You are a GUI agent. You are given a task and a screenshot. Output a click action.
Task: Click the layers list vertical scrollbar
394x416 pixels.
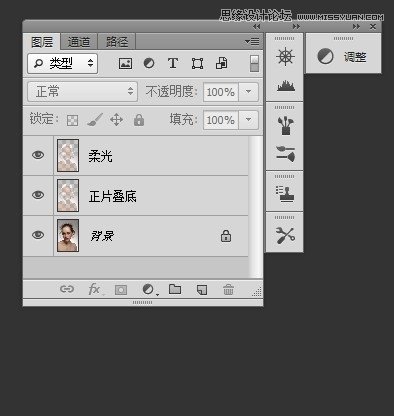tap(256, 207)
